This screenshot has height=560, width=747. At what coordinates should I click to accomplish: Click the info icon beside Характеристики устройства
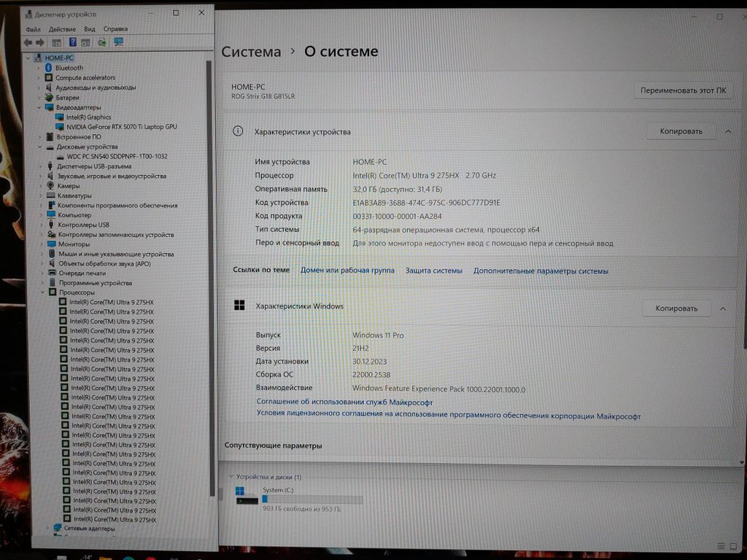(237, 131)
